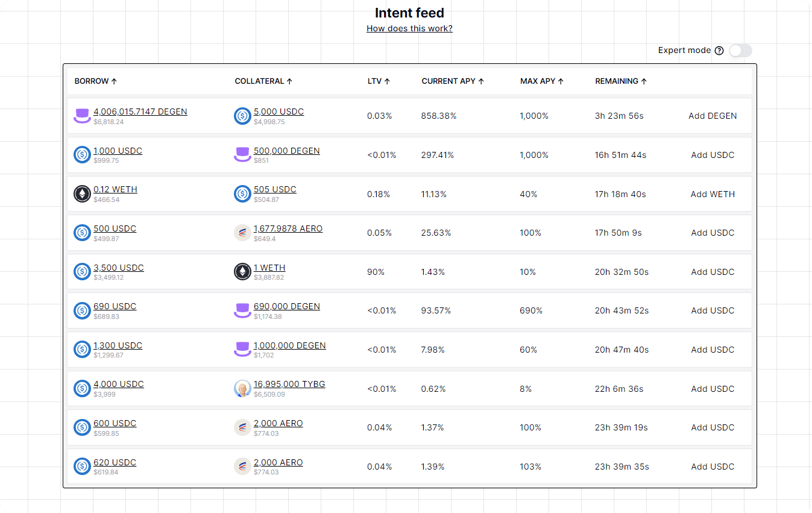Click Add USDC in the 620 USDC row
Viewport: 812px width, 513px height.
(x=713, y=467)
